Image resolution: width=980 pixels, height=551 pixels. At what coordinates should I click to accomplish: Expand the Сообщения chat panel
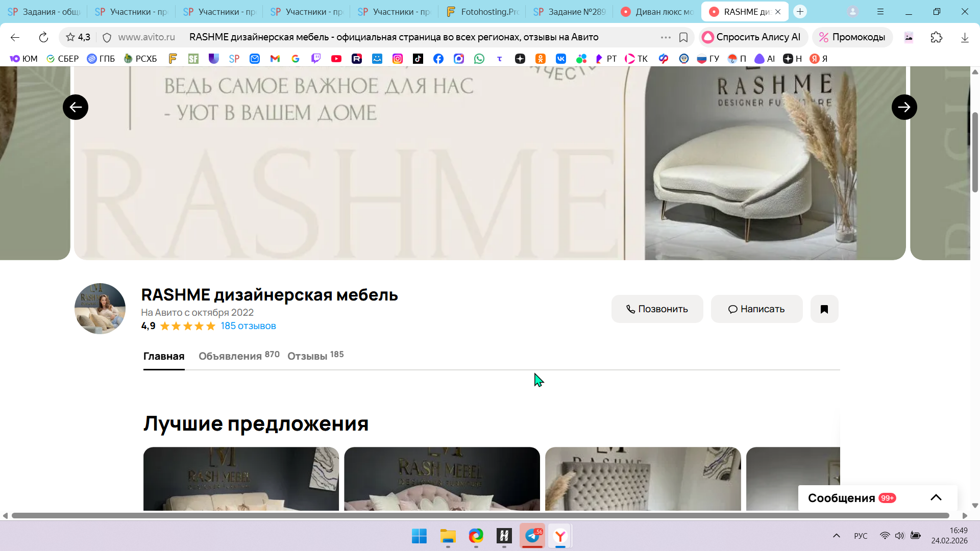[x=936, y=498]
